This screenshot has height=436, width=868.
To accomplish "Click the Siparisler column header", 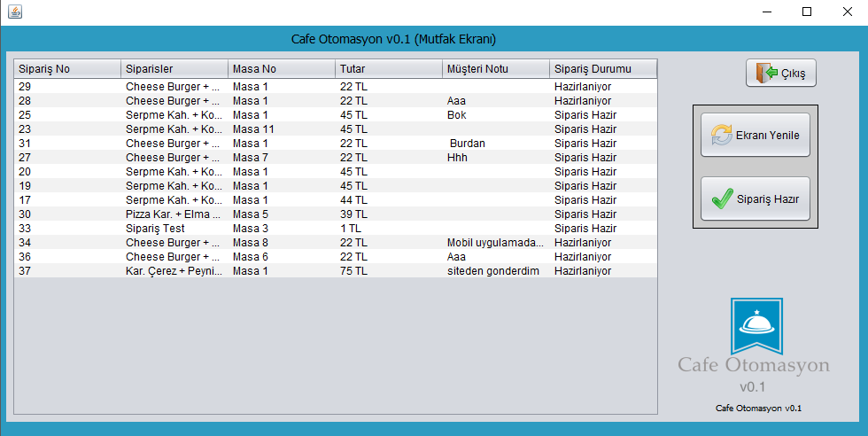I will [x=174, y=69].
